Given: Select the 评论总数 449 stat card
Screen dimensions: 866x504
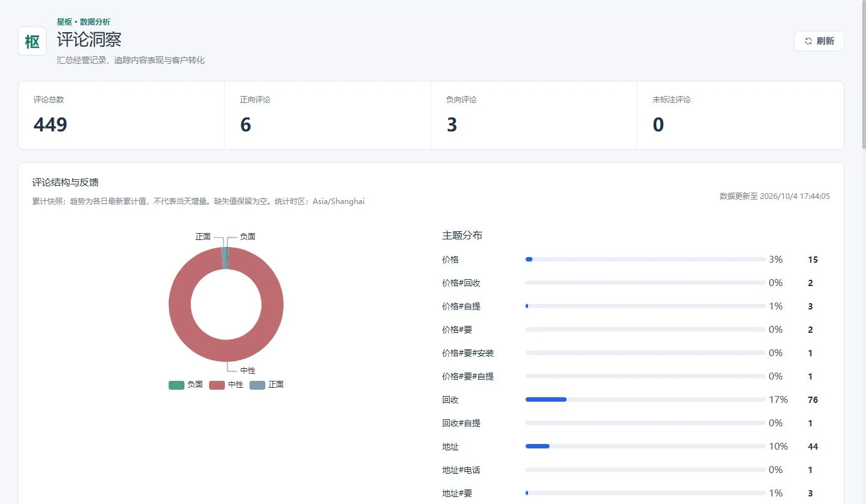Looking at the screenshot, I should [x=121, y=115].
